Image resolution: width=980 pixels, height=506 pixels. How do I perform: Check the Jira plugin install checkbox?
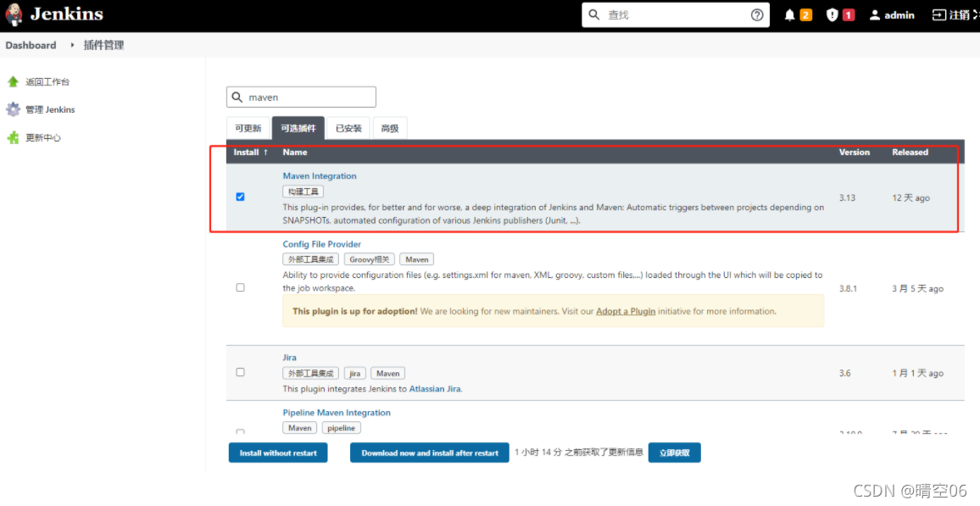pyautogui.click(x=240, y=372)
